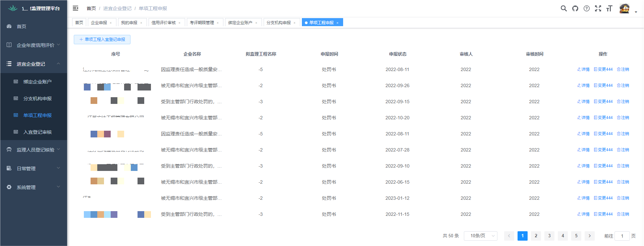This screenshot has height=246, width=644.
Task: Open 详情 for the first row
Action: 583,69
